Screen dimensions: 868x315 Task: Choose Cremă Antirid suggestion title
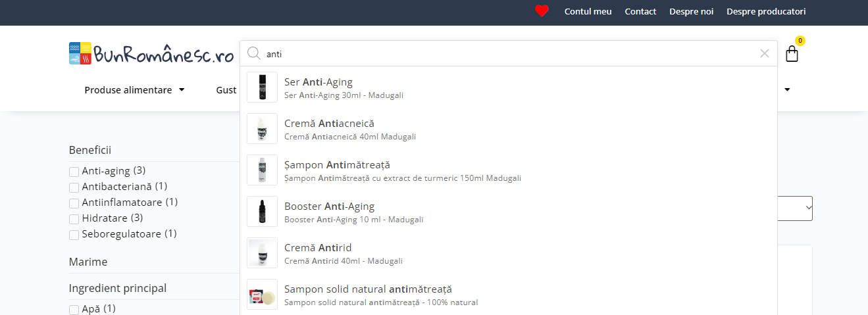[318, 248]
